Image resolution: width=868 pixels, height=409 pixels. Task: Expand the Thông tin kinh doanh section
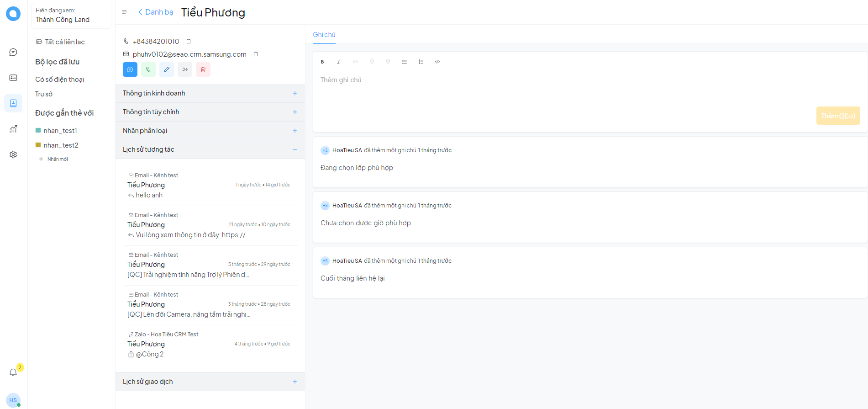[295, 93]
